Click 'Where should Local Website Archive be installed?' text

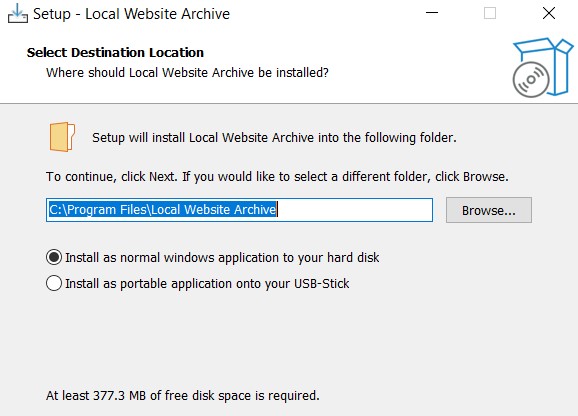click(187, 73)
